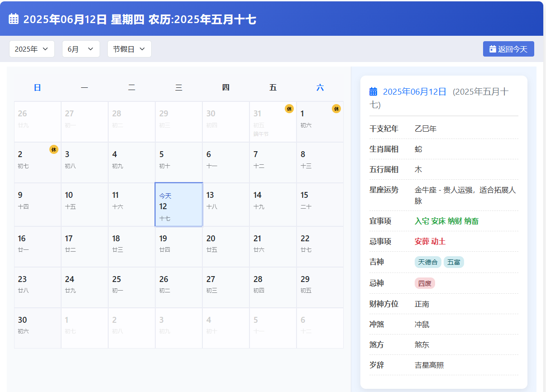Choose June 22 廿七 date cell

(x=320, y=247)
